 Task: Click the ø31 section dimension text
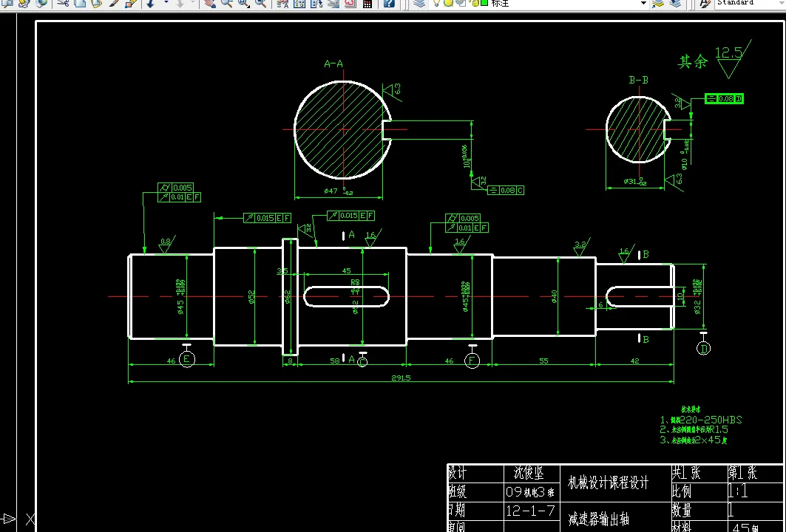point(635,181)
